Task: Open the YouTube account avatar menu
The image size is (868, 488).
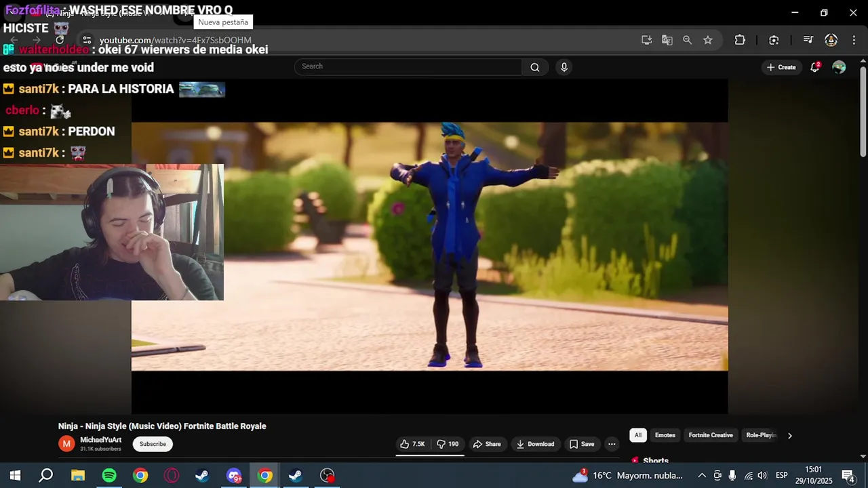Action: [839, 67]
